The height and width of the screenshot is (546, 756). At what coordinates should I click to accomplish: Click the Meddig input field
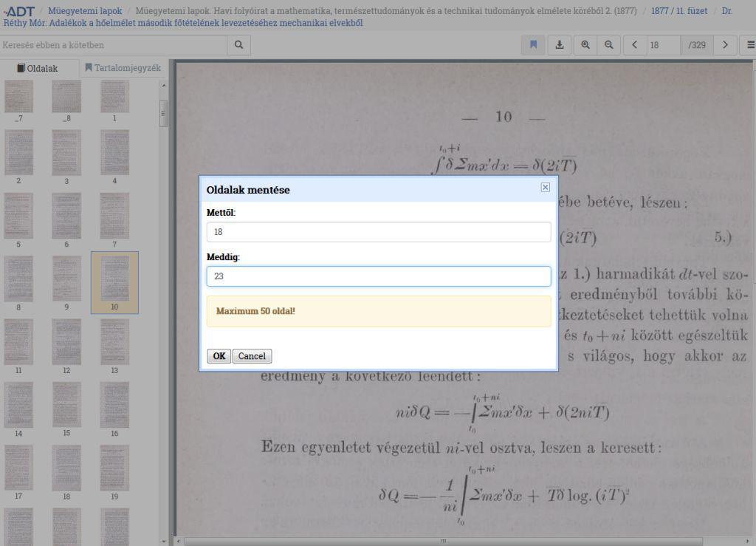379,276
